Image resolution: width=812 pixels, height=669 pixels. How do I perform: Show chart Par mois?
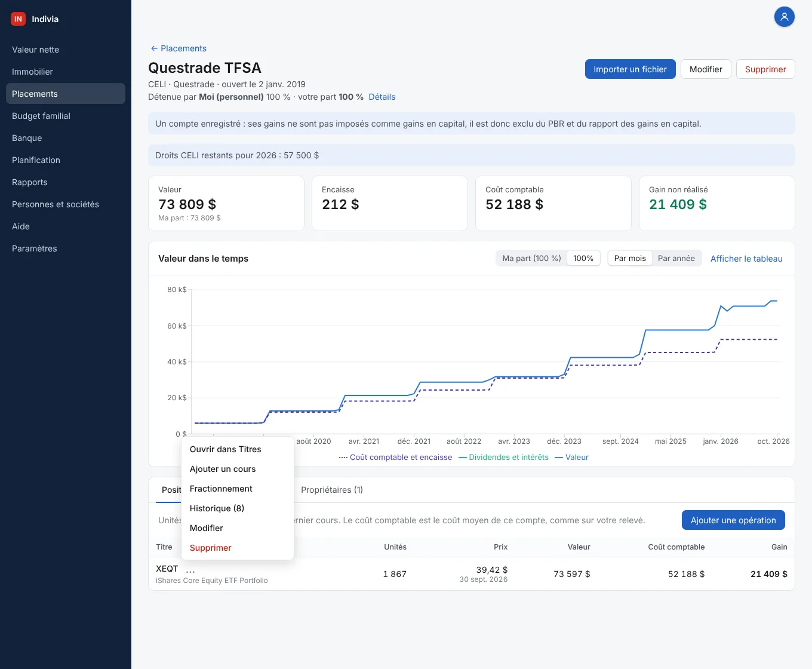(x=630, y=259)
